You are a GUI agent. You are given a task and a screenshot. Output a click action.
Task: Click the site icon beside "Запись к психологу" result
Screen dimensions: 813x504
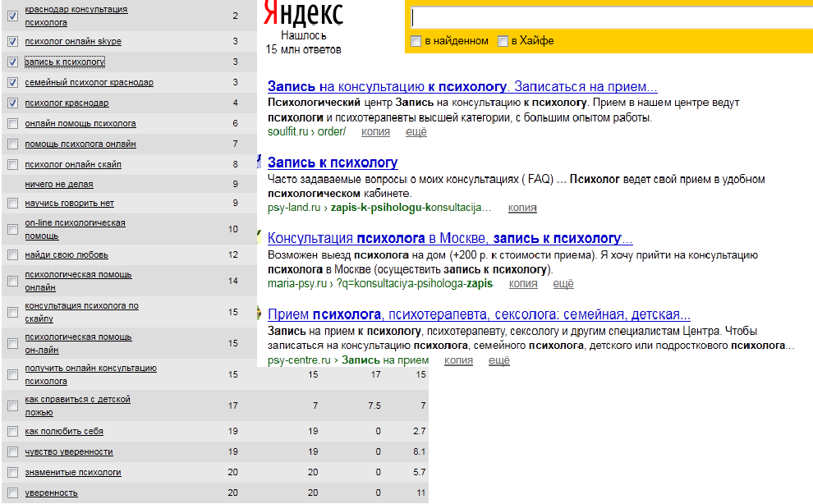(259, 161)
